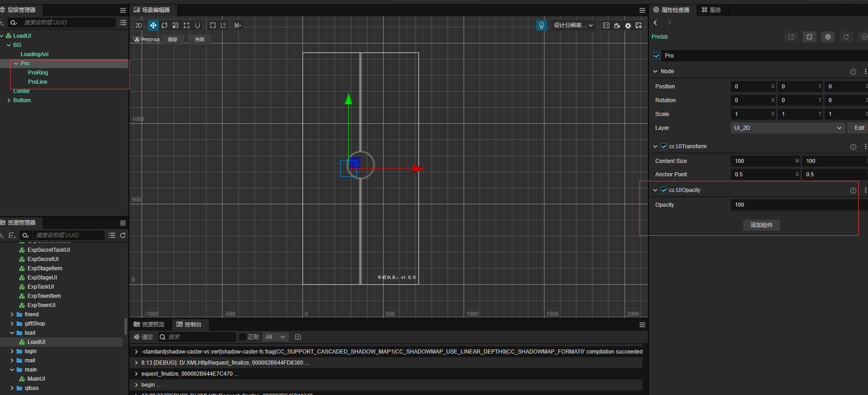
Task: Toggle the Pro node active checkbox
Action: click(657, 56)
